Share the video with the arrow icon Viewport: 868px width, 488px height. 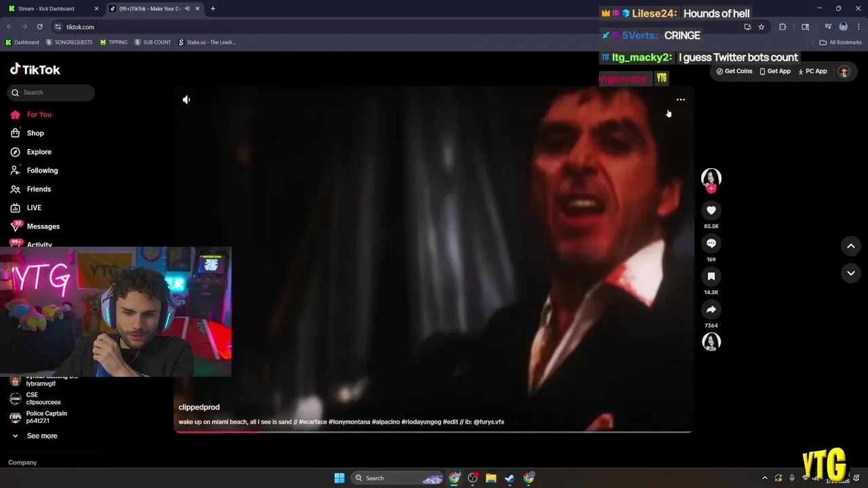coord(711,310)
